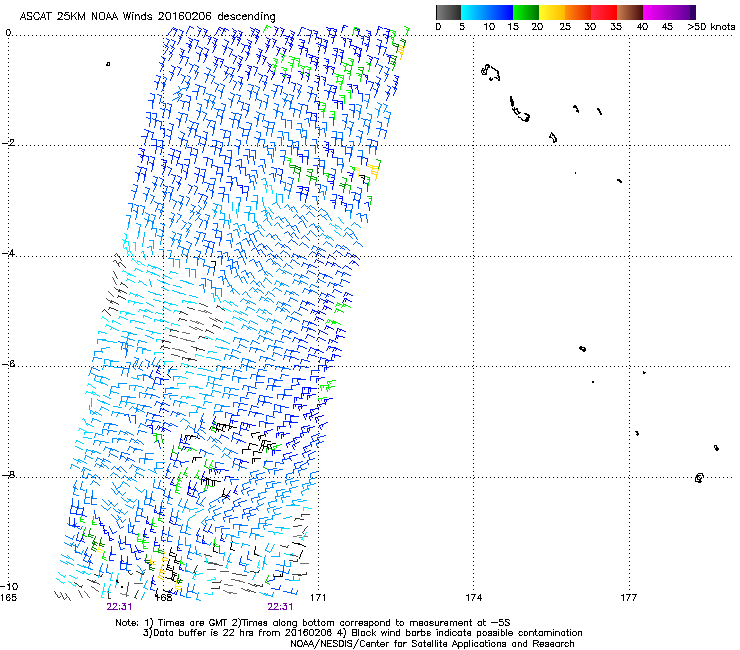
Task: Click the gray 0-5 knots color segment
Action: 448,12
